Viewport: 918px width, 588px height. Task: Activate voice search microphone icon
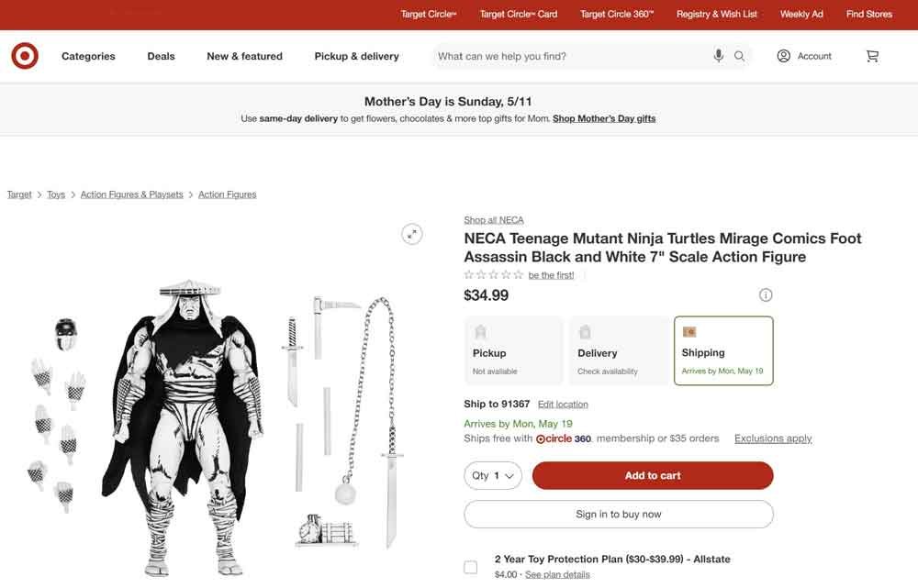coord(718,56)
